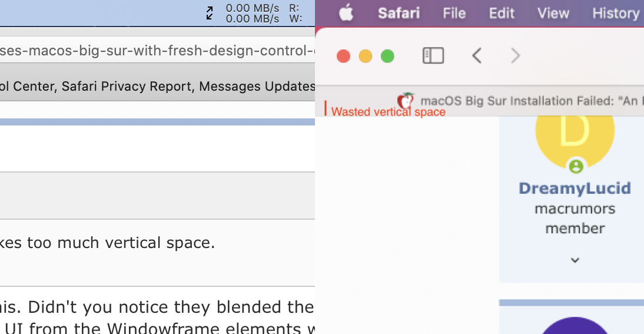The width and height of the screenshot is (644, 334).
Task: Expand the chevron under macrumors member
Action: point(575,260)
